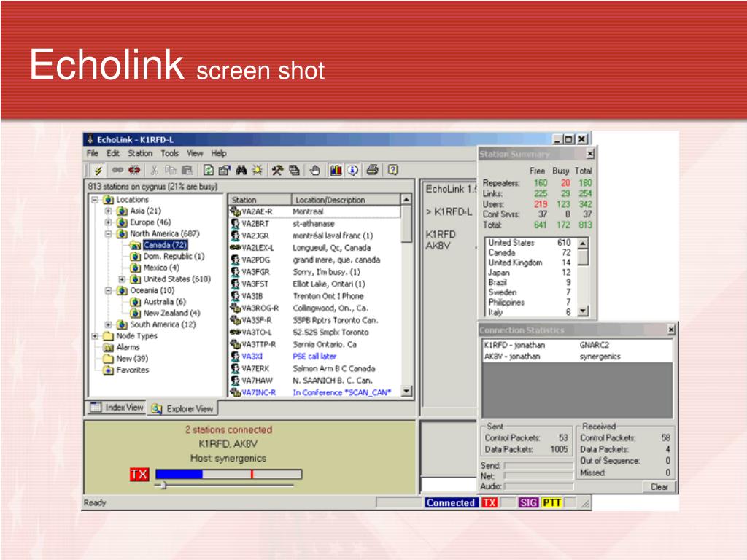Click the audio level slider thumb below the meter

pyautogui.click(x=163, y=485)
